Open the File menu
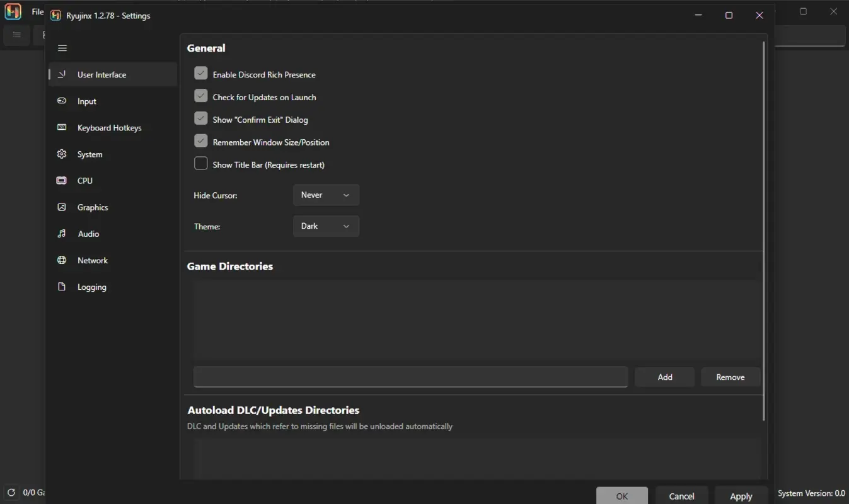 (x=37, y=11)
